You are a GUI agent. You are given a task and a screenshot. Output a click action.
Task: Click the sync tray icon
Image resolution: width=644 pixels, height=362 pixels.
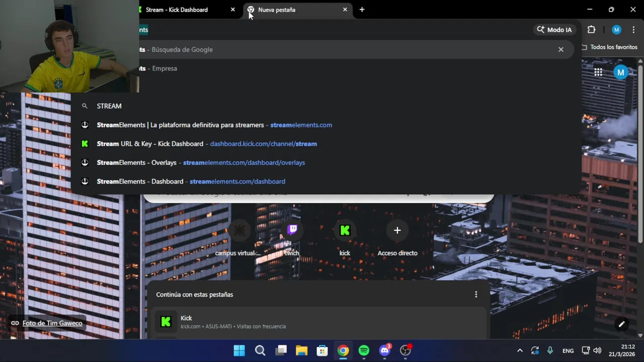pyautogui.click(x=535, y=350)
